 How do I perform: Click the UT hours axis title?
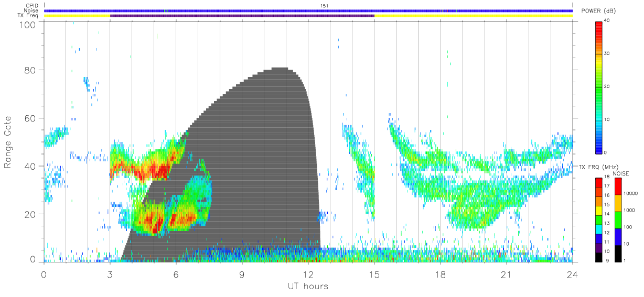(x=307, y=286)
